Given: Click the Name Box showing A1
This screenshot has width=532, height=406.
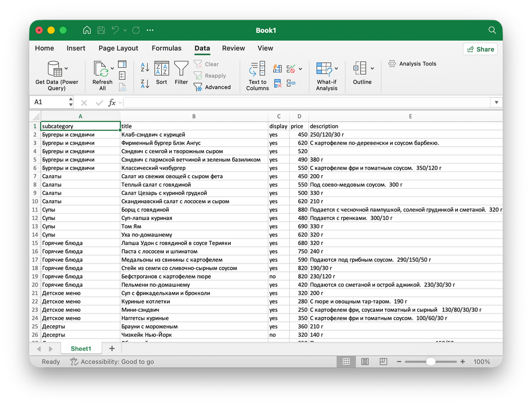Looking at the screenshot, I should pos(50,102).
